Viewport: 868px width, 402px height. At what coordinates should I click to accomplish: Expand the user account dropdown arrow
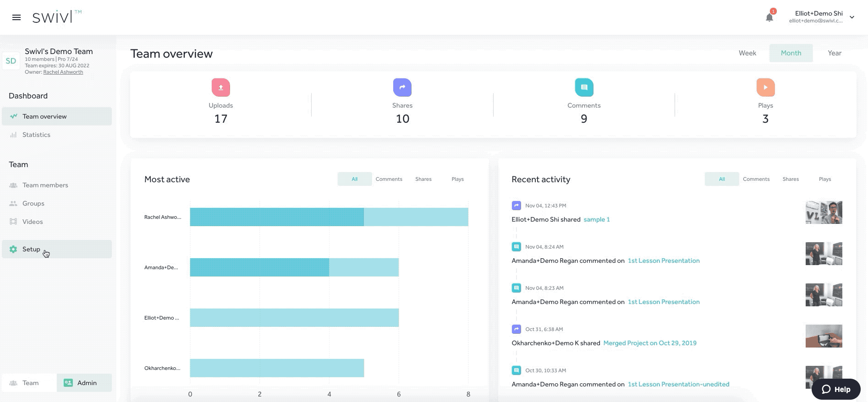852,17
